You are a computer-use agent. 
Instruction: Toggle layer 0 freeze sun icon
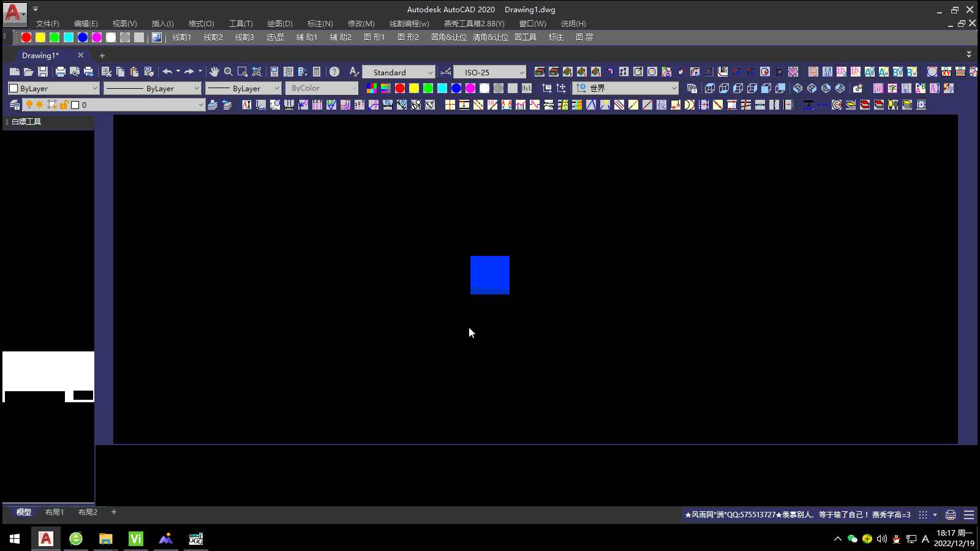coord(40,105)
